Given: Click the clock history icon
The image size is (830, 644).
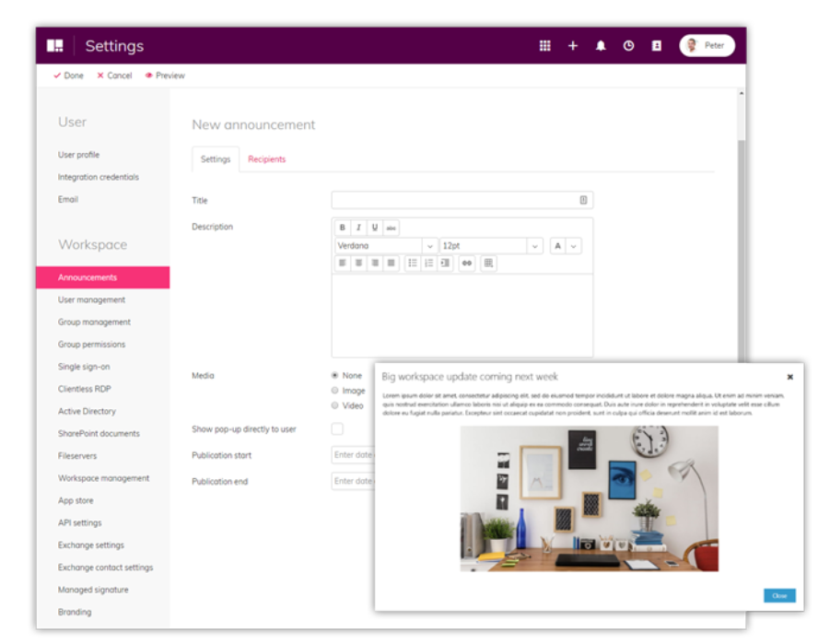Looking at the screenshot, I should pyautogui.click(x=628, y=45).
